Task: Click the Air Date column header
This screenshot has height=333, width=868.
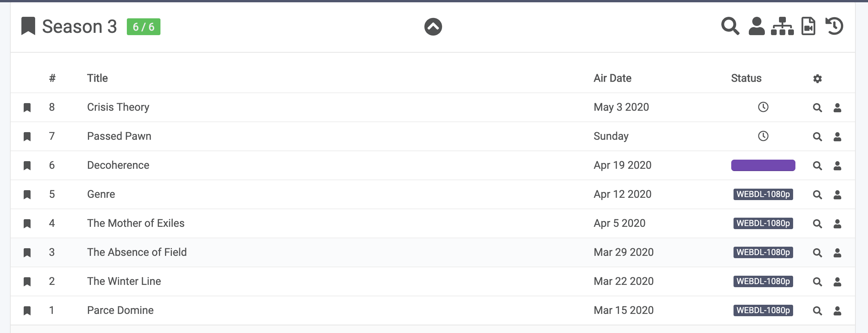Action: click(x=612, y=78)
